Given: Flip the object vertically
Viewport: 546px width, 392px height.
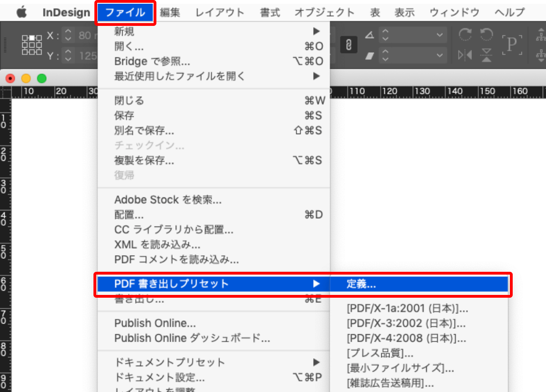Looking at the screenshot, I should coord(486,55).
